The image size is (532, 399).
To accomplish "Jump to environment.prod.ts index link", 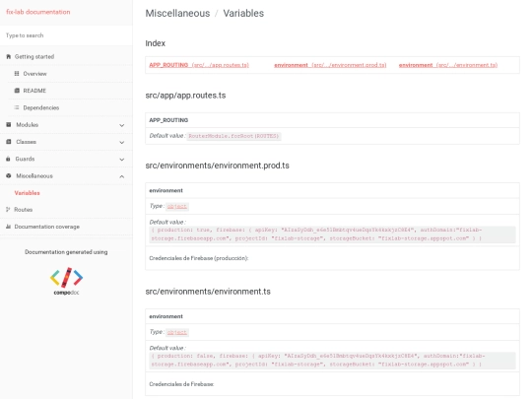I will point(330,65).
